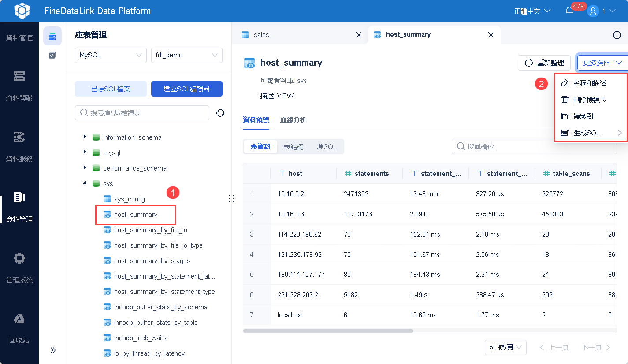This screenshot has height=364, width=628.
Task: Switch to 血緣分析 tab
Action: [294, 120]
